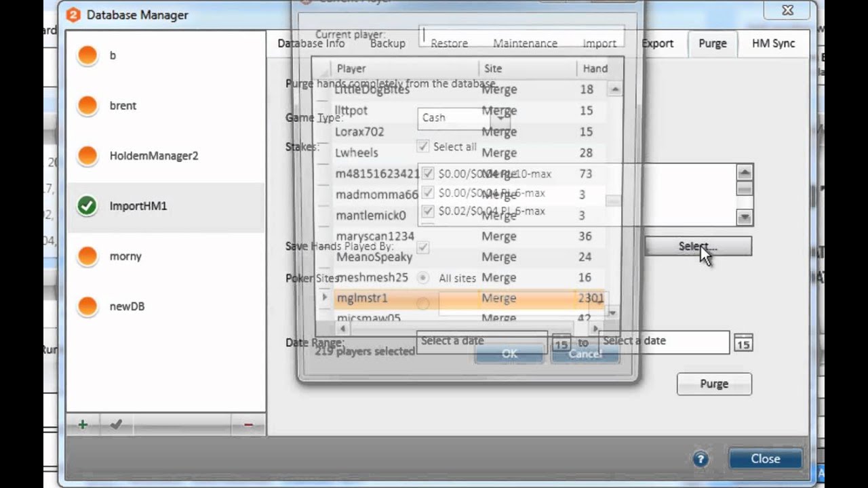Select the brent database entry
The height and width of the screenshot is (488, 868).
pyautogui.click(x=165, y=106)
